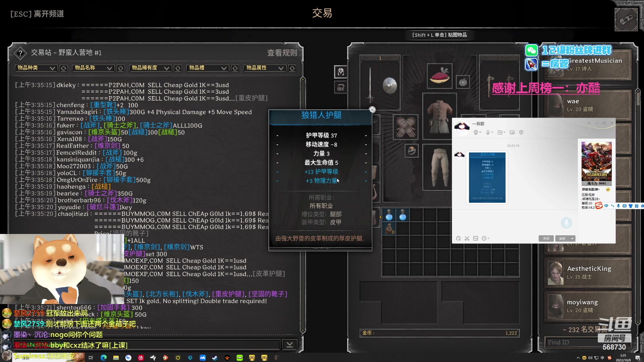This screenshot has height=362, width=644.
Task: Select the gold coin pouch
Action: tap(389, 228)
